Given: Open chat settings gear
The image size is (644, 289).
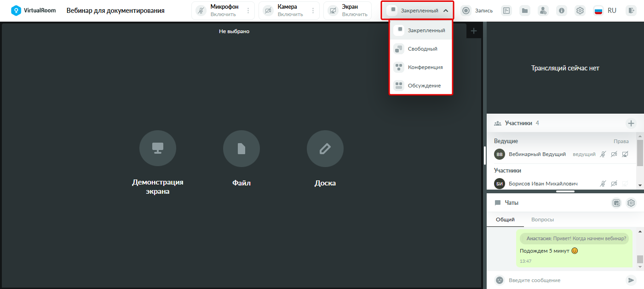Looking at the screenshot, I should point(631,203).
